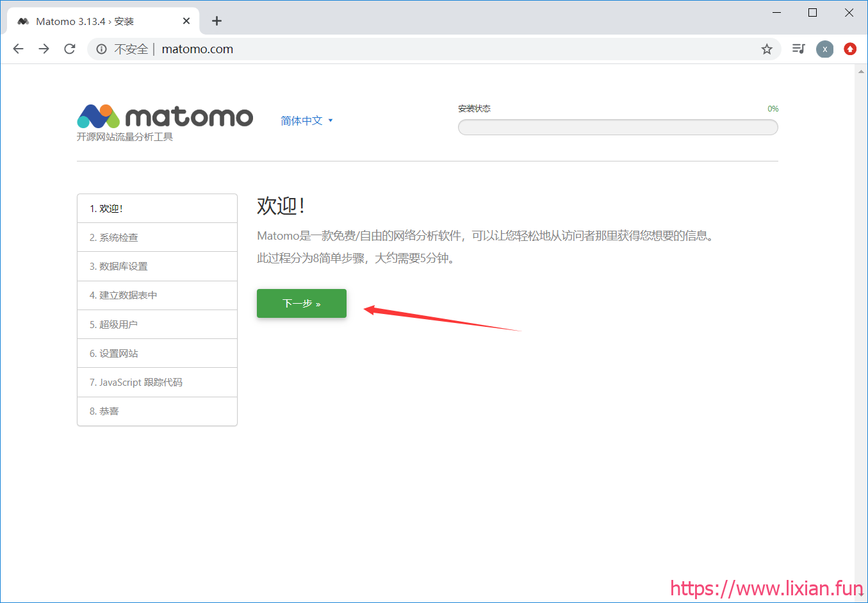Close the browser window
868x603 pixels.
[849, 13]
